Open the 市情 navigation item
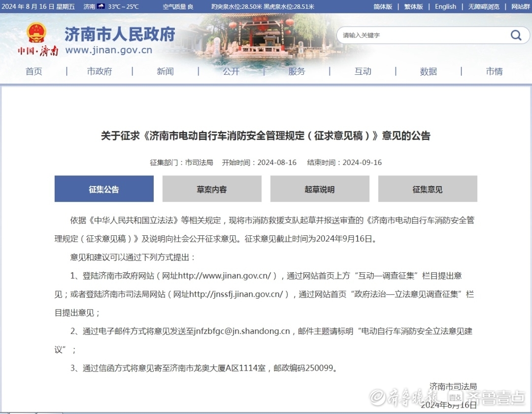The height and width of the screenshot is (414, 532). (x=495, y=71)
